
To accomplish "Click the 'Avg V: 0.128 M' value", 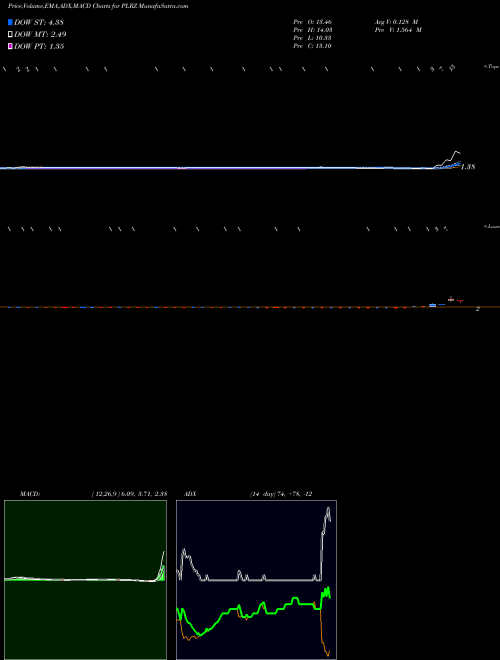I will click(396, 22).
